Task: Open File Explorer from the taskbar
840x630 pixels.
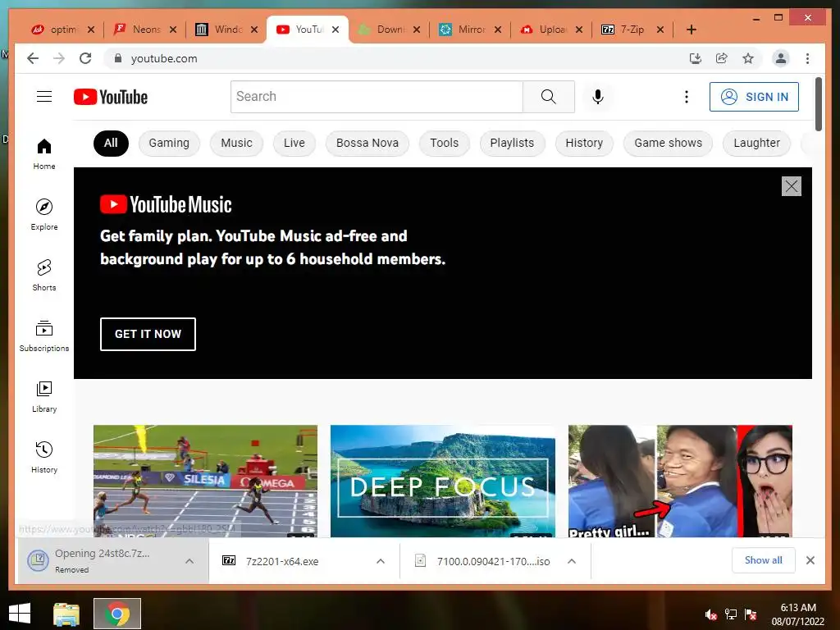Action: 66,614
